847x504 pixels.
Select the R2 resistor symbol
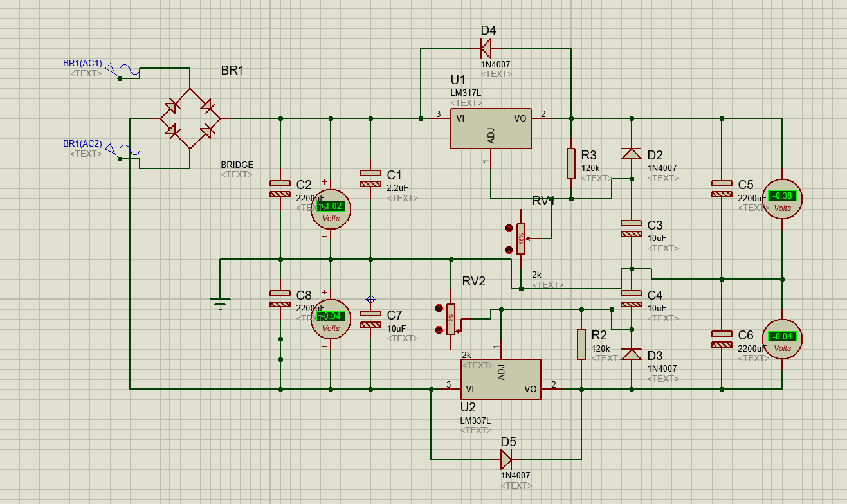pyautogui.click(x=581, y=344)
